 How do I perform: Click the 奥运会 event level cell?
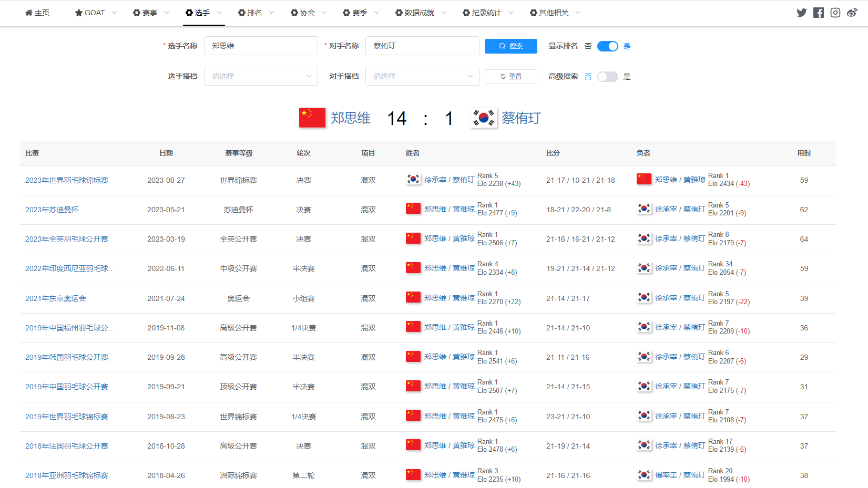pos(239,298)
